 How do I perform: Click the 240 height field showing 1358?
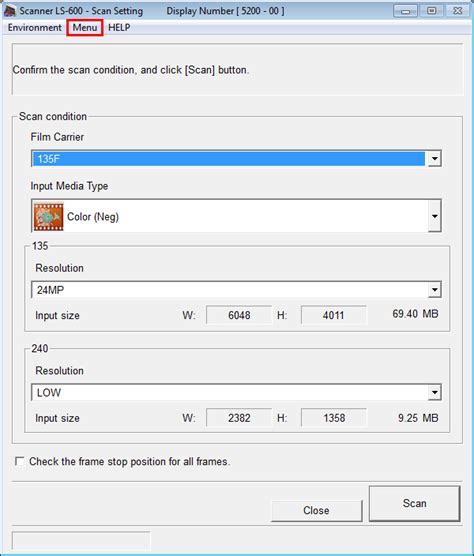pos(334,418)
